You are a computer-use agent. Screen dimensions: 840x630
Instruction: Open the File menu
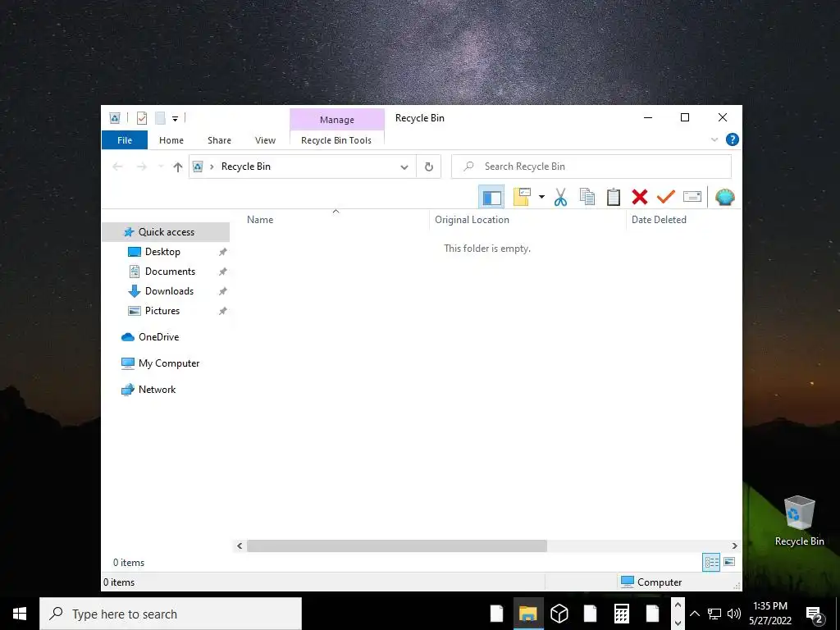coord(125,139)
